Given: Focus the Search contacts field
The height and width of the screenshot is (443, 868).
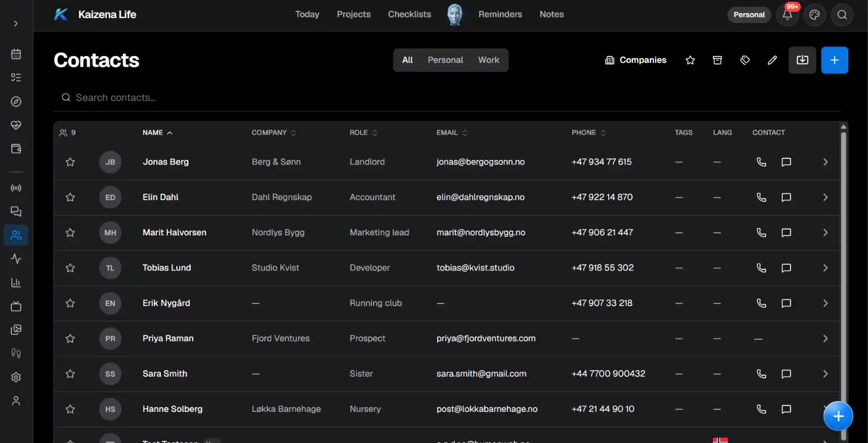Looking at the screenshot, I should (447, 98).
